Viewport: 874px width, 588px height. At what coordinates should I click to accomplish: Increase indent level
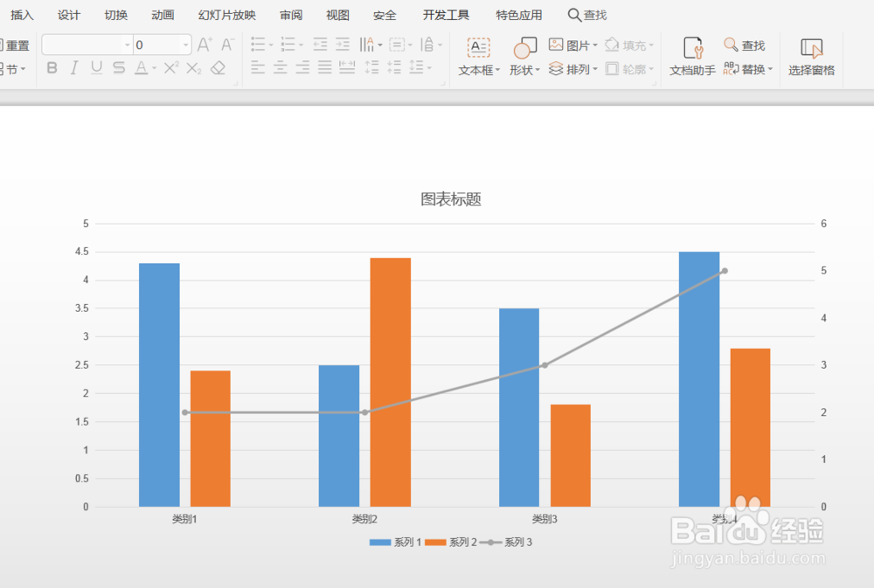[x=343, y=44]
